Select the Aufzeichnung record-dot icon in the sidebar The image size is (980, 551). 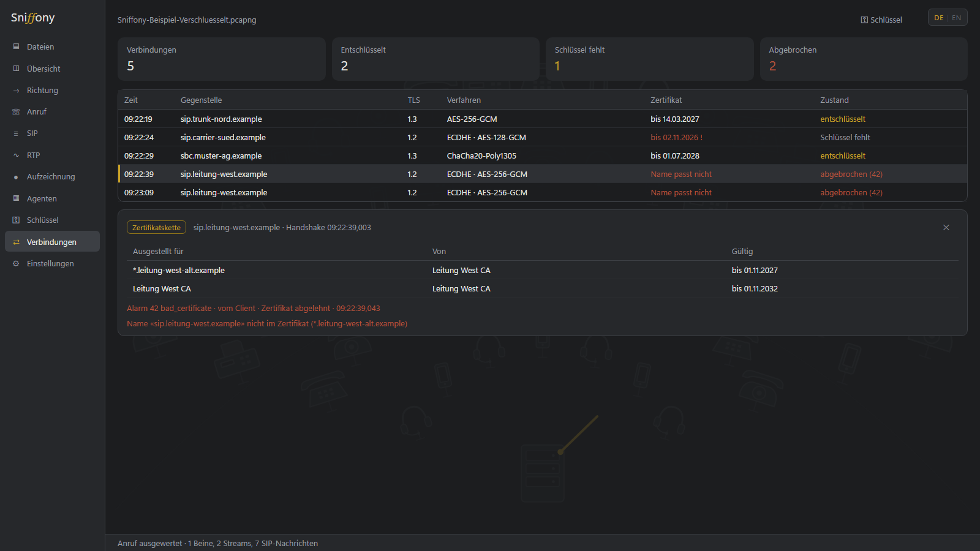16,177
